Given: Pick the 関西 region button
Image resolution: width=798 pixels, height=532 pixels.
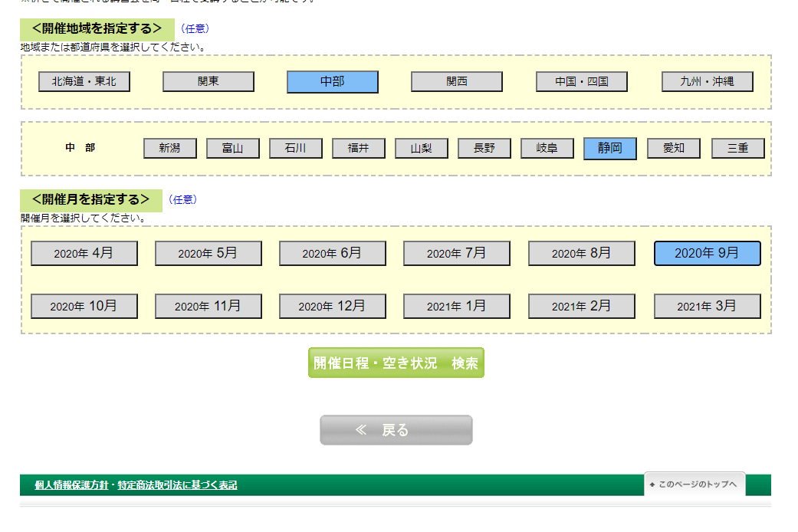Looking at the screenshot, I should (x=457, y=81).
